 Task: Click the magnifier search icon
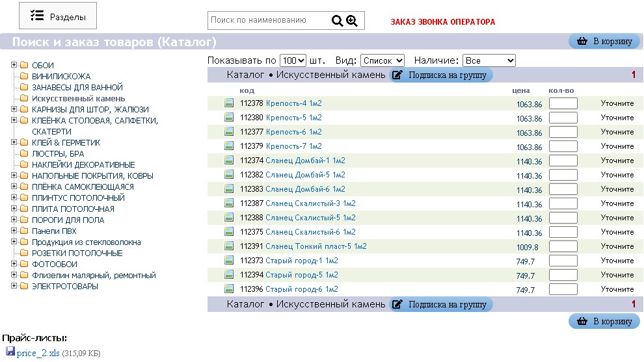[337, 21]
